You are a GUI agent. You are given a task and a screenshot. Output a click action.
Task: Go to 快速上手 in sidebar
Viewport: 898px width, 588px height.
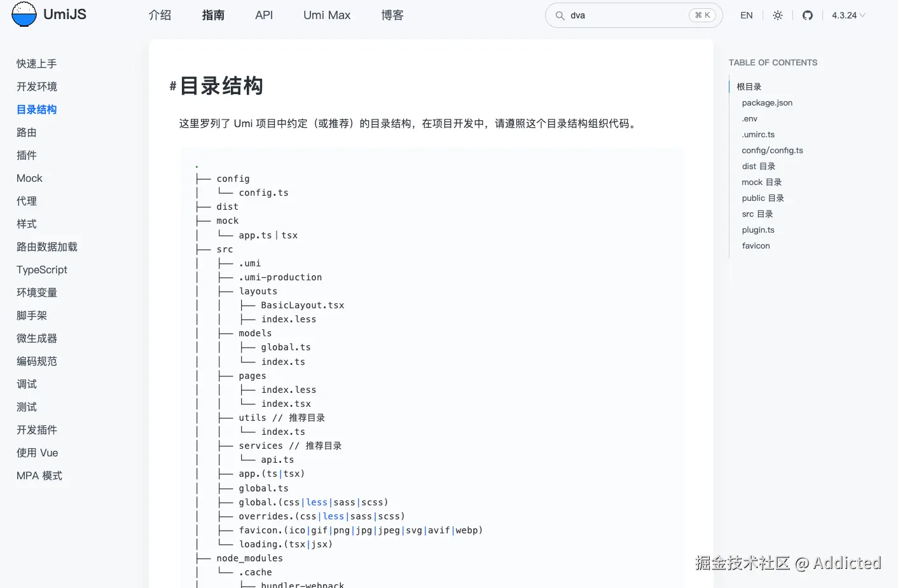coord(37,64)
